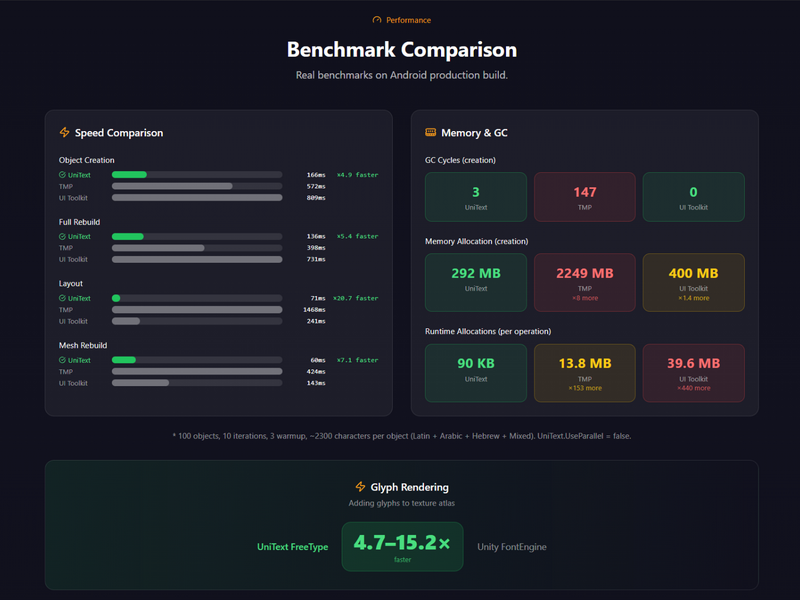The width and height of the screenshot is (800, 600).
Task: Click UniText check icon under Mesh Rebuild
Action: (x=62, y=360)
